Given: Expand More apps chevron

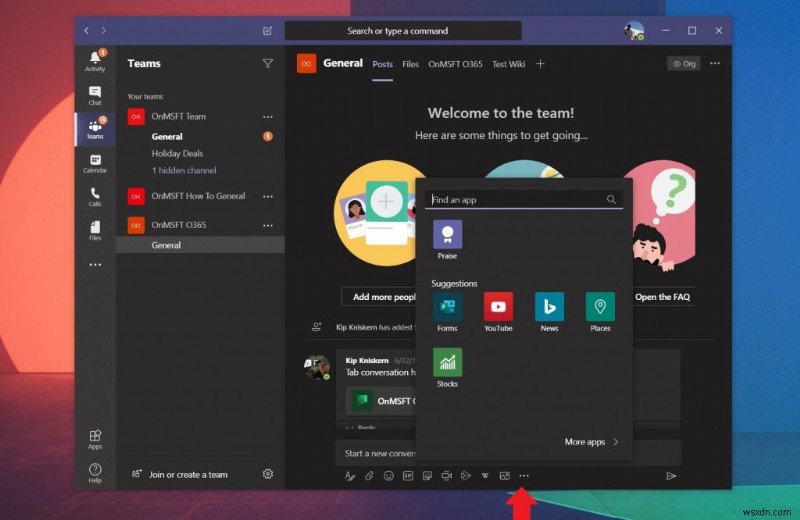Looking at the screenshot, I should pyautogui.click(x=615, y=442).
